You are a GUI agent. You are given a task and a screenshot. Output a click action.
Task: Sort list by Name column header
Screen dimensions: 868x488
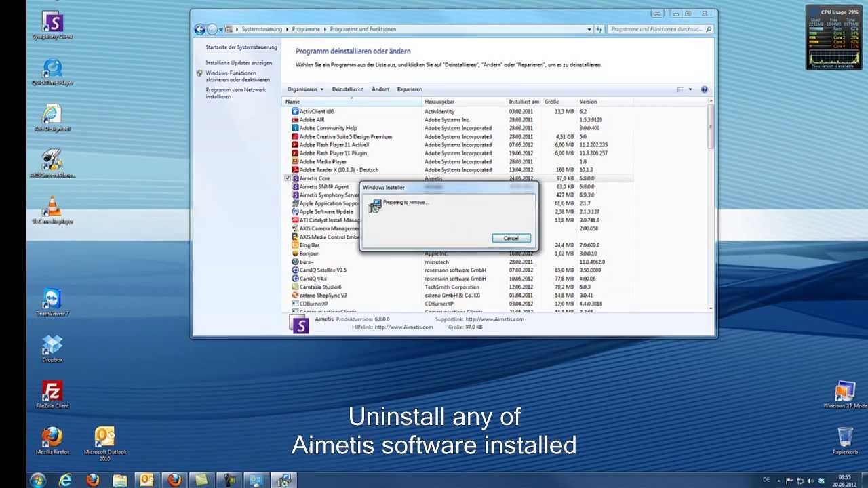(x=352, y=102)
